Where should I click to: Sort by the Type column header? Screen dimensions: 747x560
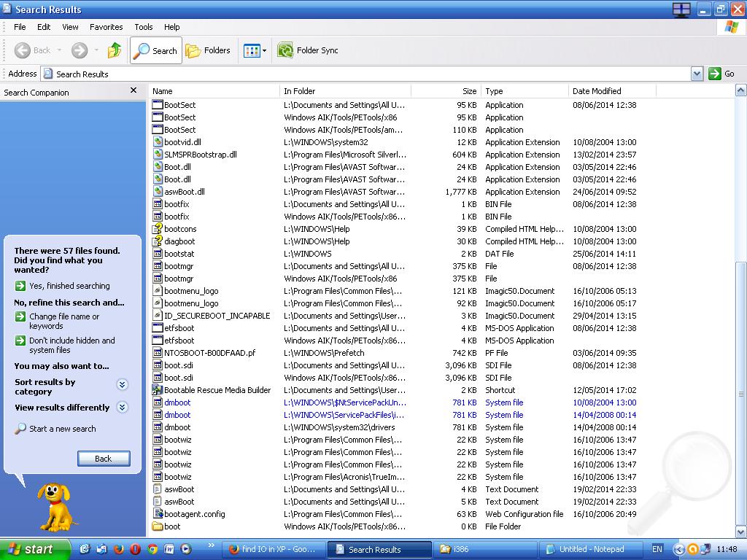[x=525, y=91]
